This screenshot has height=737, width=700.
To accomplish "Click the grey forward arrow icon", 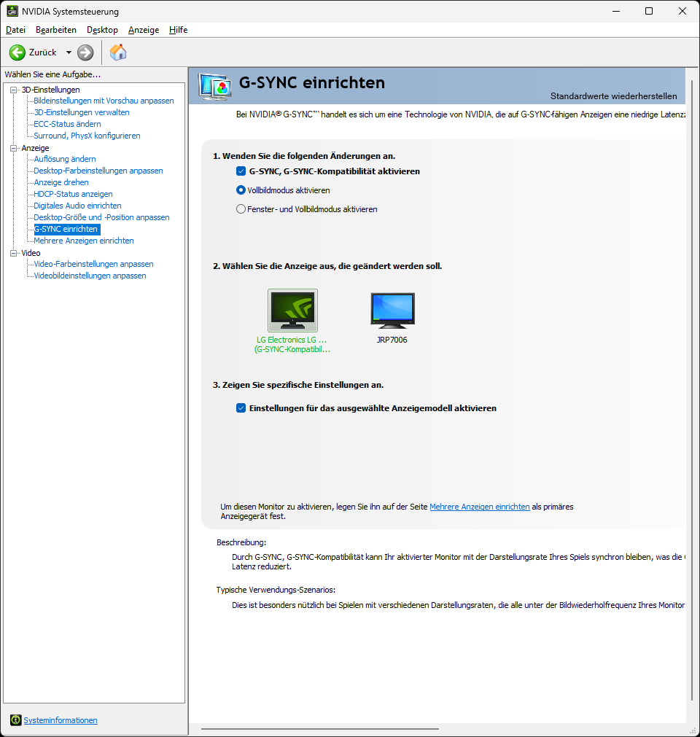I will click(85, 52).
